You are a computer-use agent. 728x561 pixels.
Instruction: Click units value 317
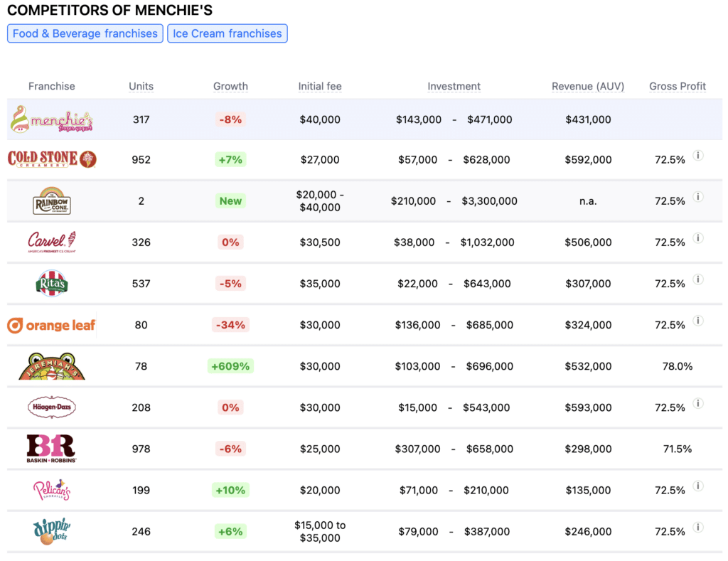(141, 120)
